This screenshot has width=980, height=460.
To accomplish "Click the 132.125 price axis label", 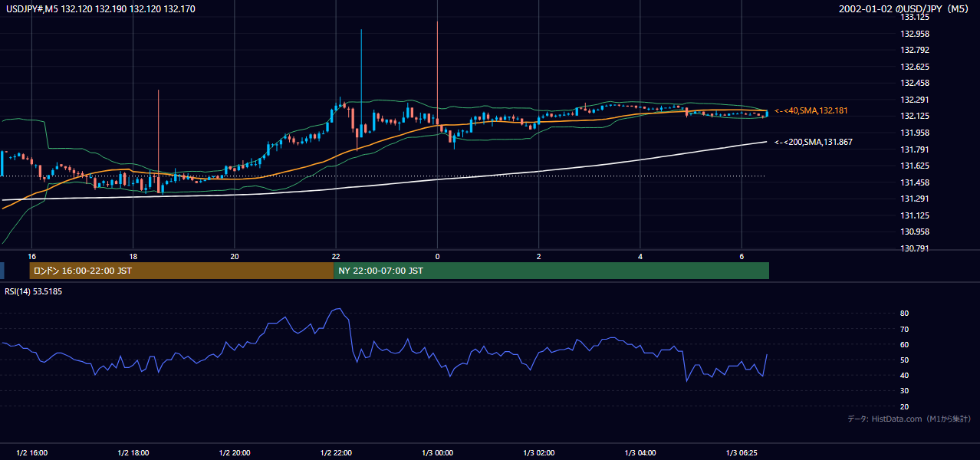I will 914,117.
